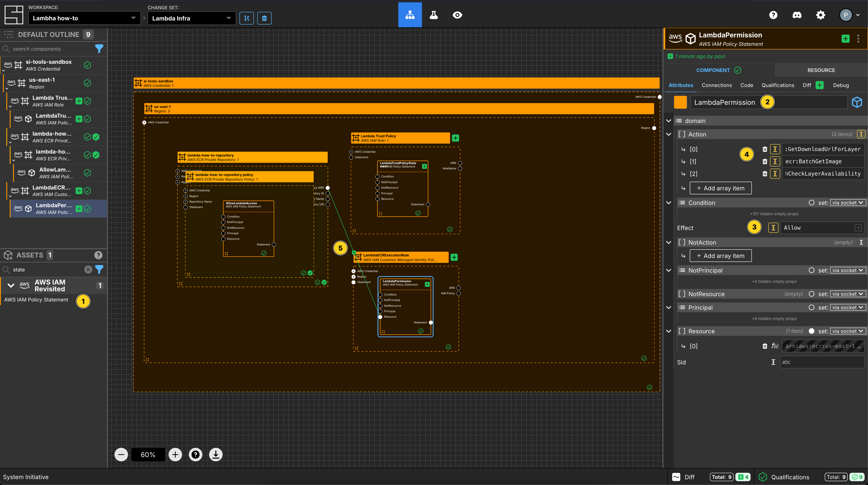
Task: Add array item to Action
Action: click(x=720, y=188)
